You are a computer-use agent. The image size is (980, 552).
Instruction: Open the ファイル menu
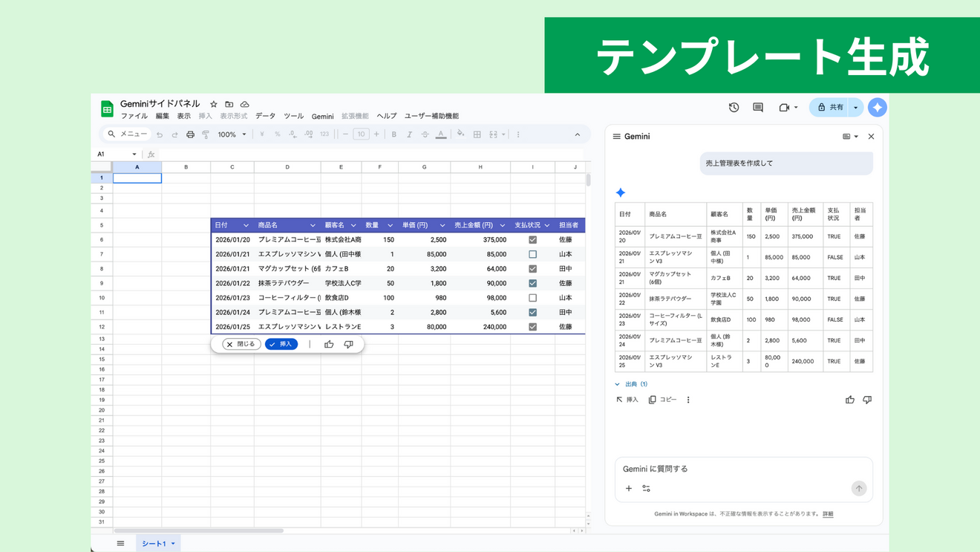tap(134, 117)
